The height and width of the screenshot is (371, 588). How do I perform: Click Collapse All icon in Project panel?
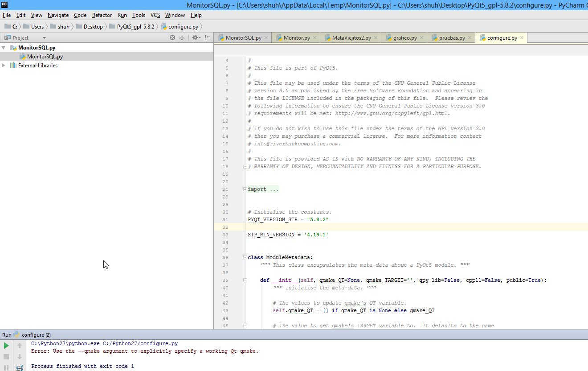[182, 38]
